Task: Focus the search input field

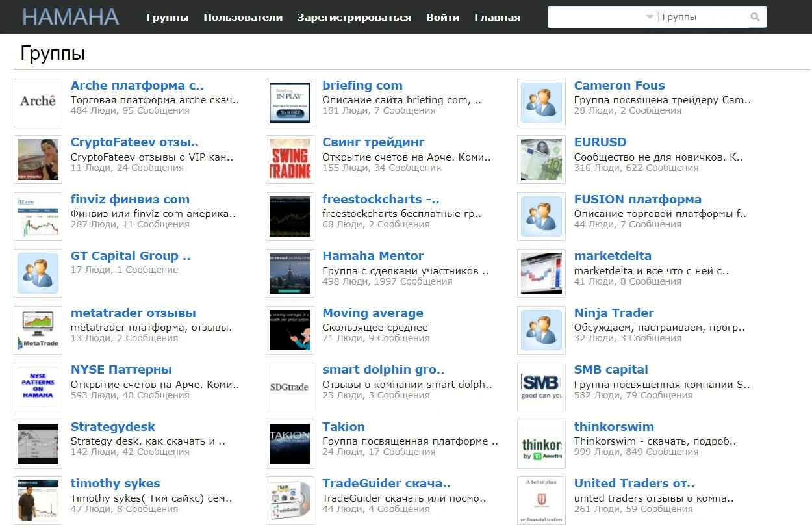Action: click(596, 18)
